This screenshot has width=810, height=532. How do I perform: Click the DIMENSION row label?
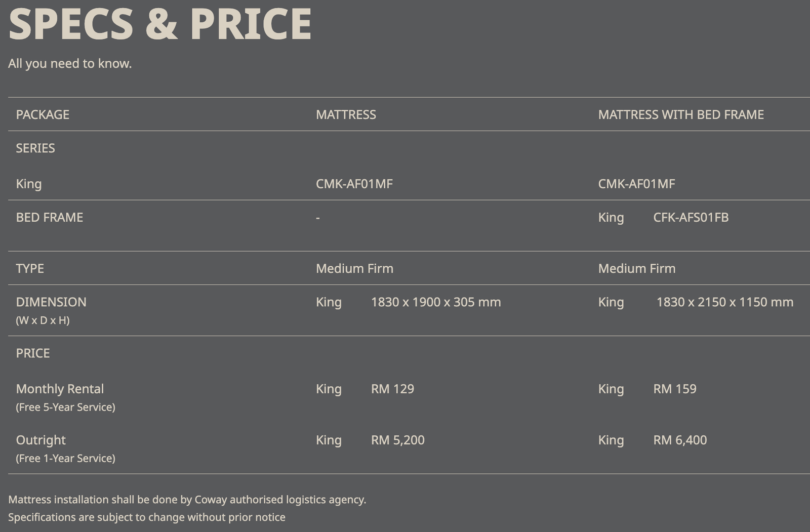coord(51,302)
